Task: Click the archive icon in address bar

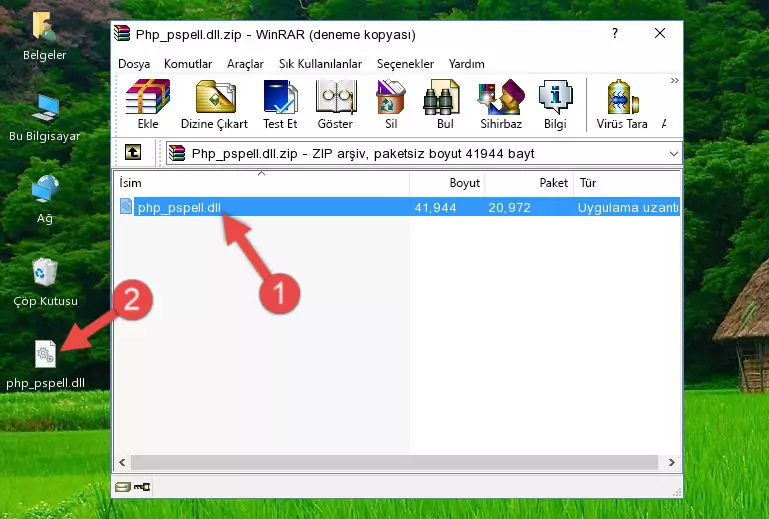Action: coord(177,153)
